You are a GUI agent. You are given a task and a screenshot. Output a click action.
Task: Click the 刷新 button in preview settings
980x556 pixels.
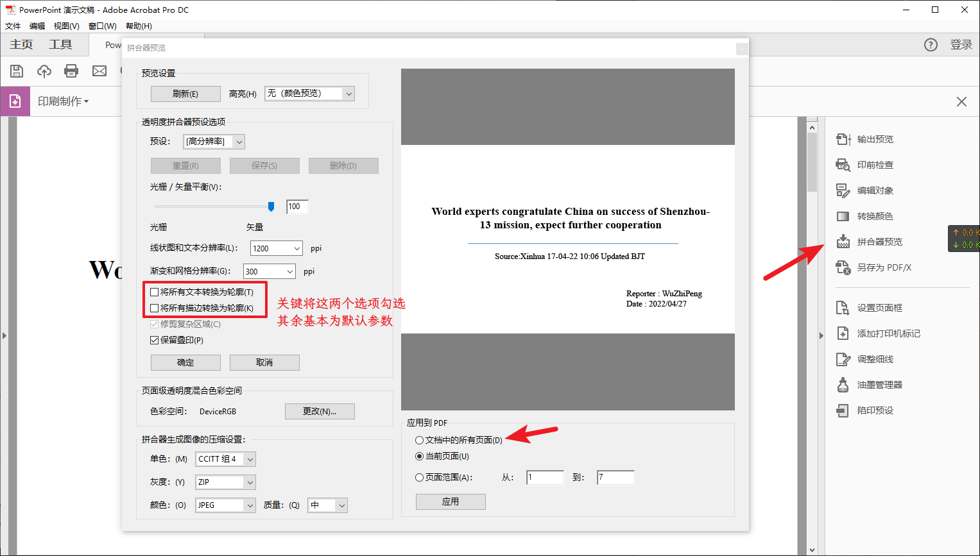point(185,93)
